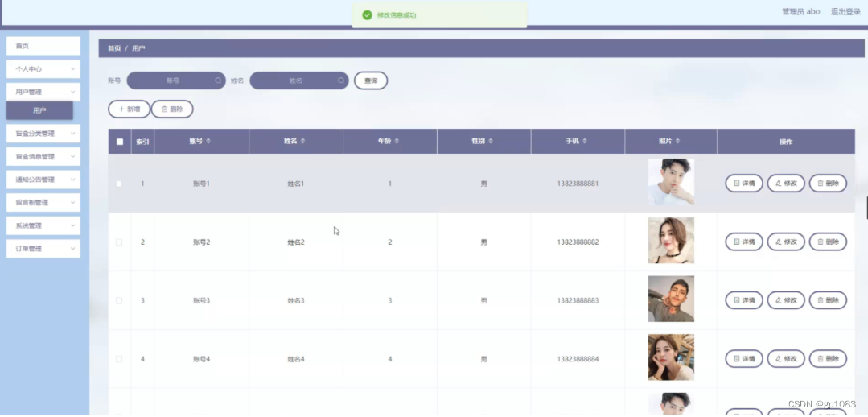Go to 首页 in the breadcrumb
868x417 pixels.
[x=114, y=48]
